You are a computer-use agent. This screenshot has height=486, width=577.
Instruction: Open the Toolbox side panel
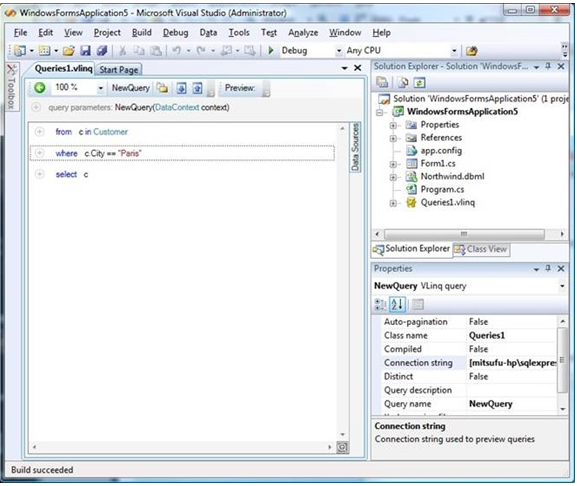(12, 86)
